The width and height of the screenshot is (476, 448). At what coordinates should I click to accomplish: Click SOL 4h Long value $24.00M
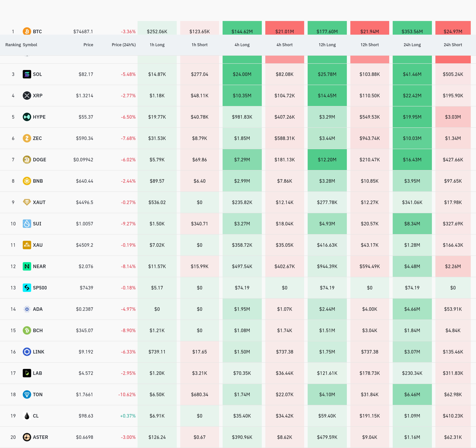point(242,74)
